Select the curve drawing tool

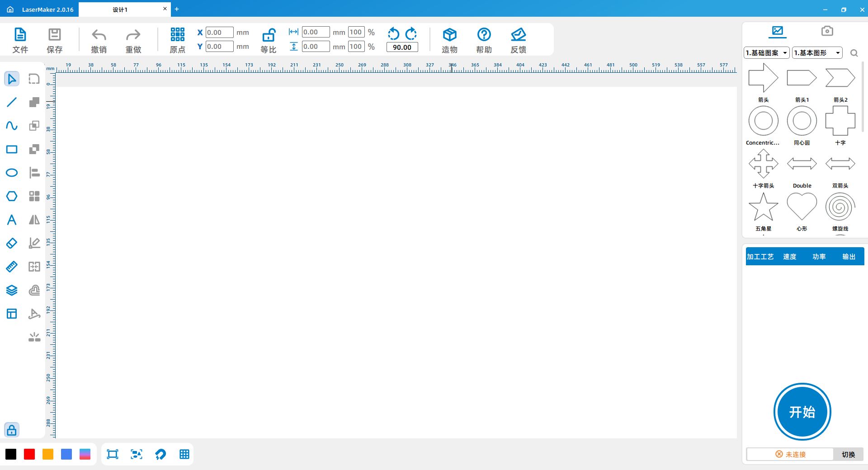(12, 126)
